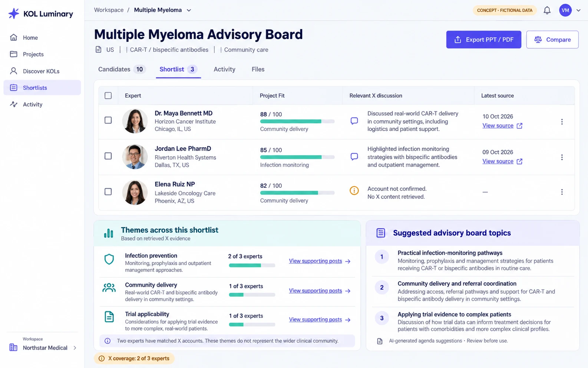
Task: Open notifications bell
Action: pos(547,10)
